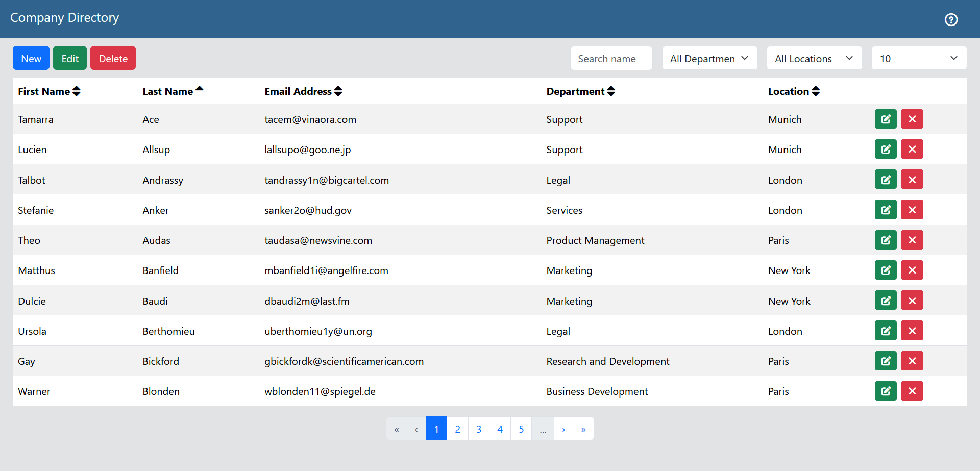980x471 pixels.
Task: Edit Ursola Berthomieu with pencil icon
Action: point(886,330)
